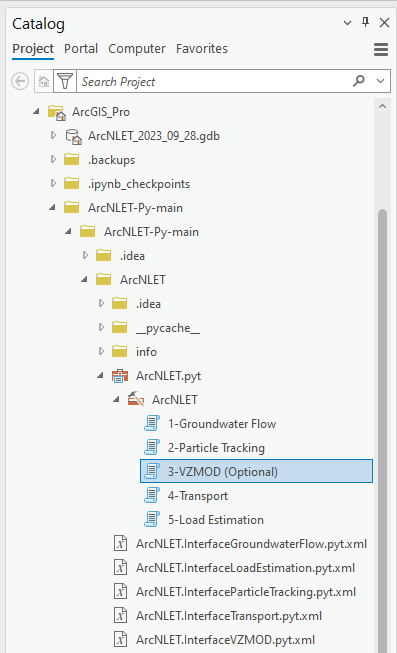Open the Catalog pane options chevron

347,22
